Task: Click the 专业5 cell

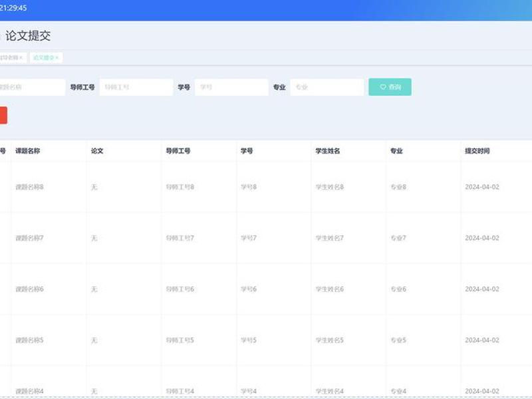Action: [398, 340]
